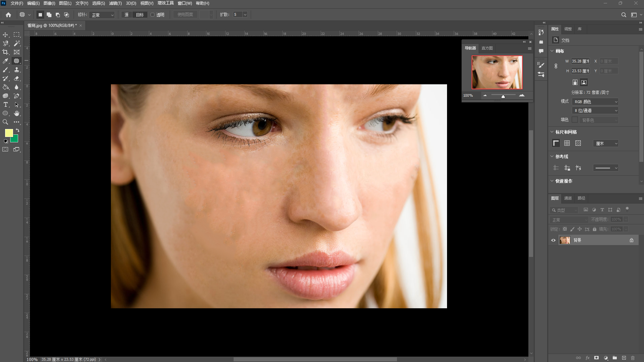This screenshot has width=644, height=362.
Task: Click the canvas width W field
Action: (580, 61)
